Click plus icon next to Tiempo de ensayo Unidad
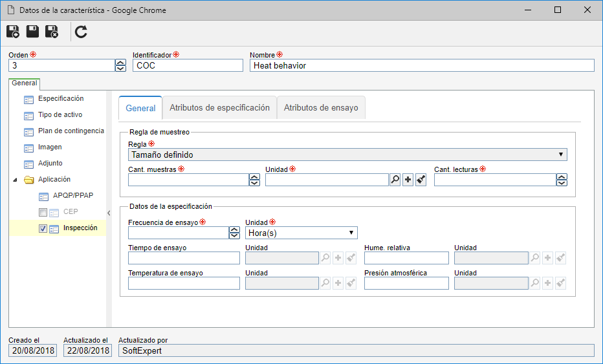The width and height of the screenshot is (603, 364). click(x=338, y=258)
